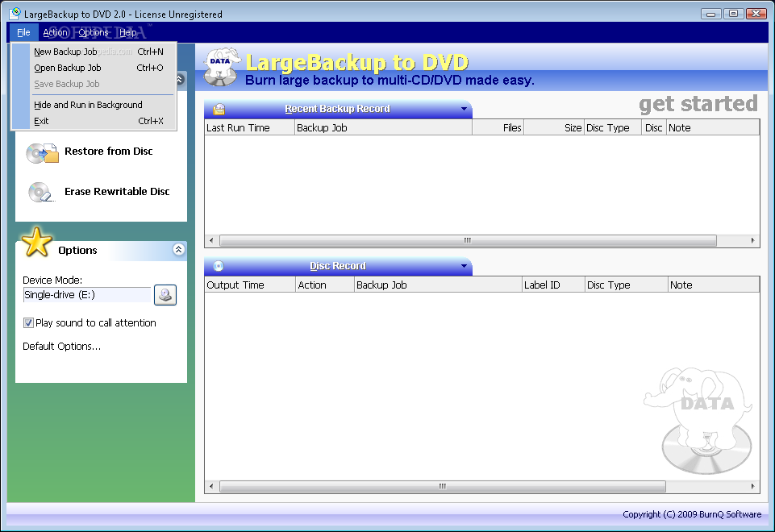
Task: Click the Recent Backup Record header title
Action: 338,109
